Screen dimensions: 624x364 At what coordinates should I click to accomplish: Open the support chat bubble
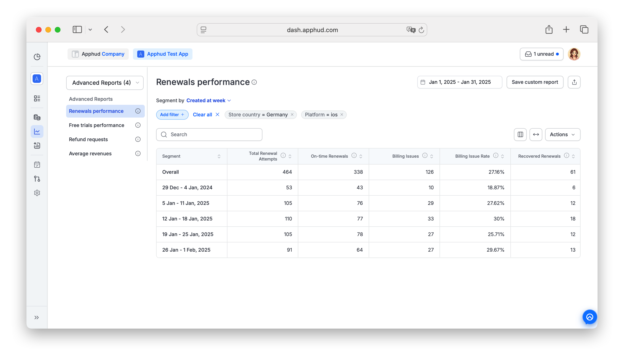(x=590, y=317)
